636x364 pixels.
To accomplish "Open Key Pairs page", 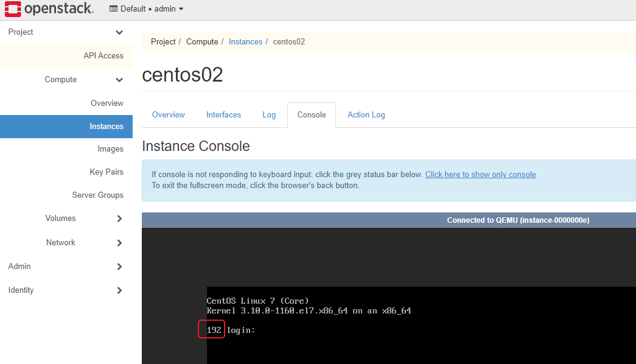I will point(106,172).
